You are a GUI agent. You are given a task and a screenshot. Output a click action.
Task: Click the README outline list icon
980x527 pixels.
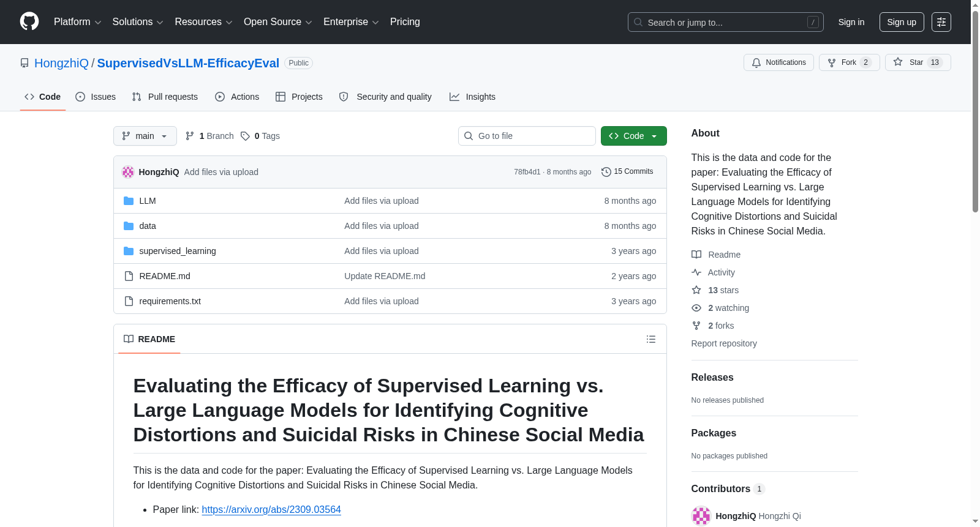click(x=651, y=339)
